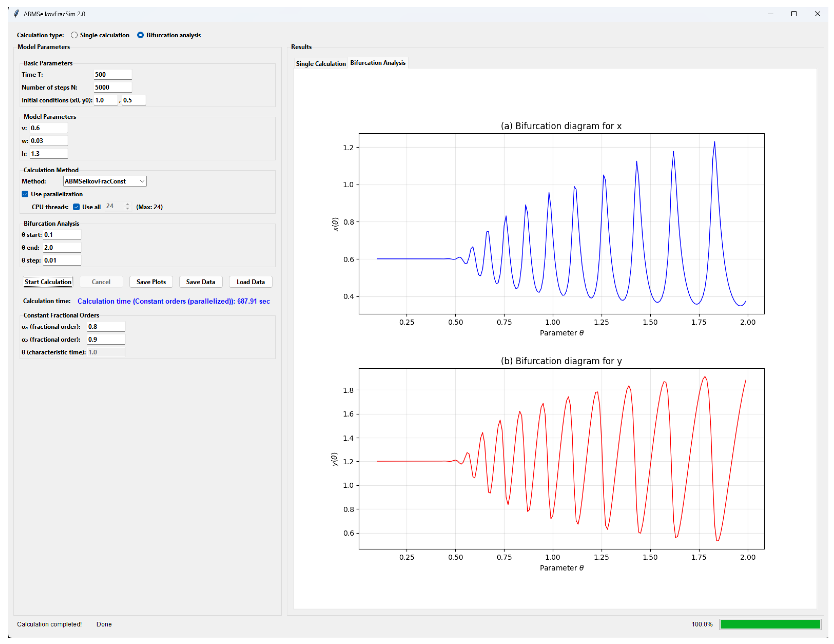Select Bifurcation analysis calculation type

click(140, 35)
